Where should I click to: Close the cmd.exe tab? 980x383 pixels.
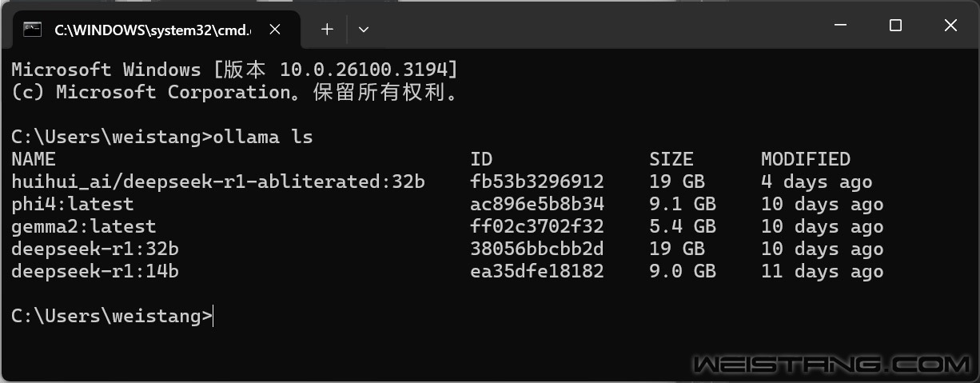click(274, 30)
